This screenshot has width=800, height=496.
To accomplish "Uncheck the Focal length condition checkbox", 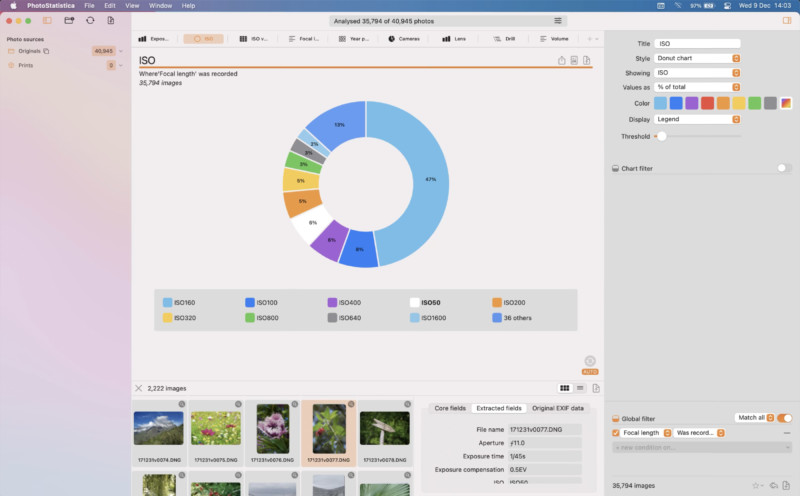I will (615, 433).
